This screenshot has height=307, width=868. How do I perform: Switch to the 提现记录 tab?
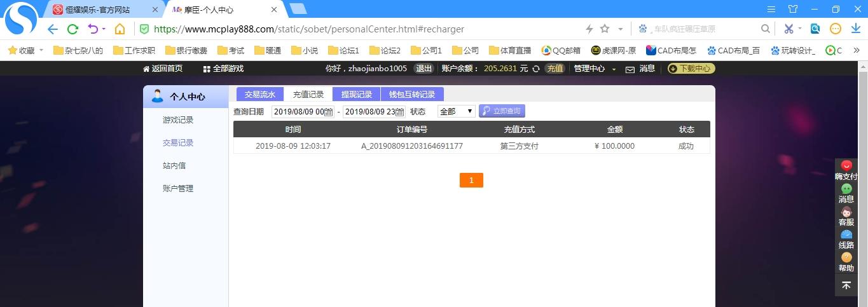356,94
